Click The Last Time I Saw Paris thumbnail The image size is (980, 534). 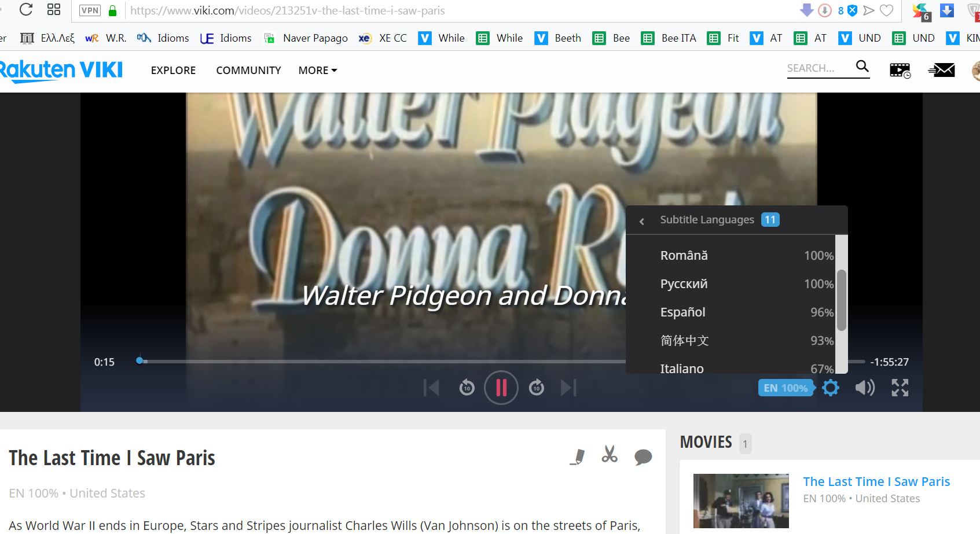(x=741, y=501)
